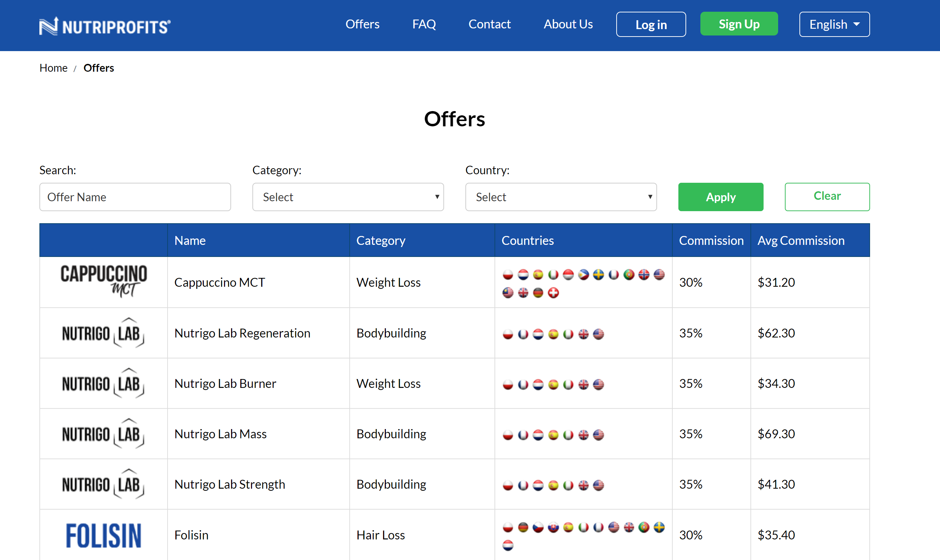Image resolution: width=940 pixels, height=560 pixels.
Task: Focus the Offer Name search field
Action: pos(135,197)
